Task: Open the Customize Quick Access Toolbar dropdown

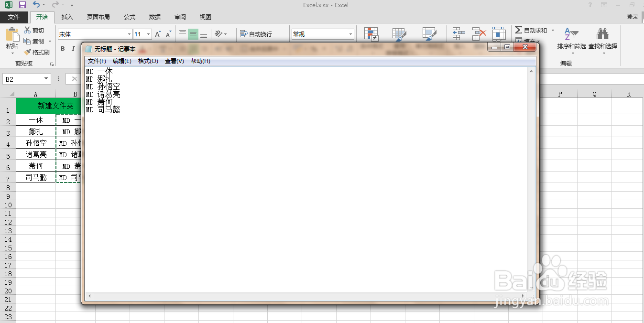Action: pyautogui.click(x=72, y=5)
